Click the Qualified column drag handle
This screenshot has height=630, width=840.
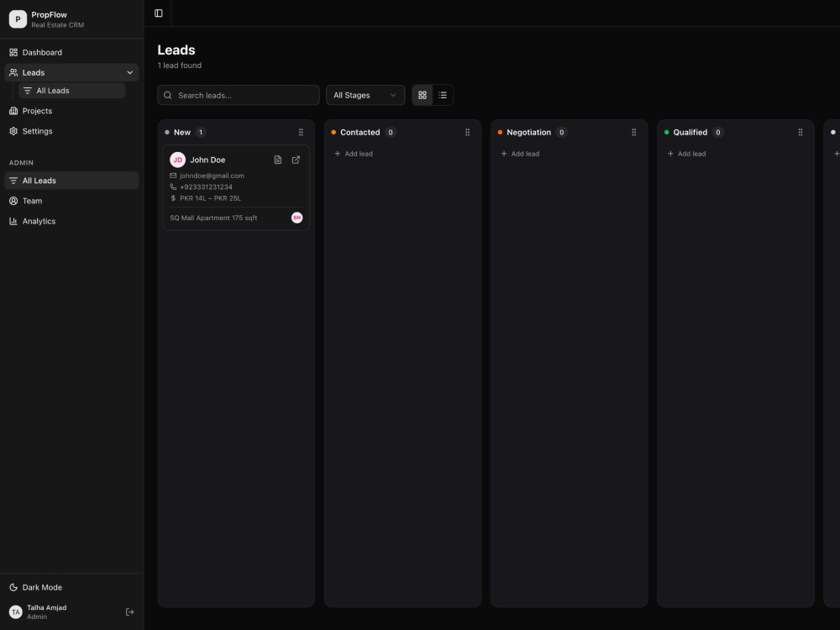[801, 133]
